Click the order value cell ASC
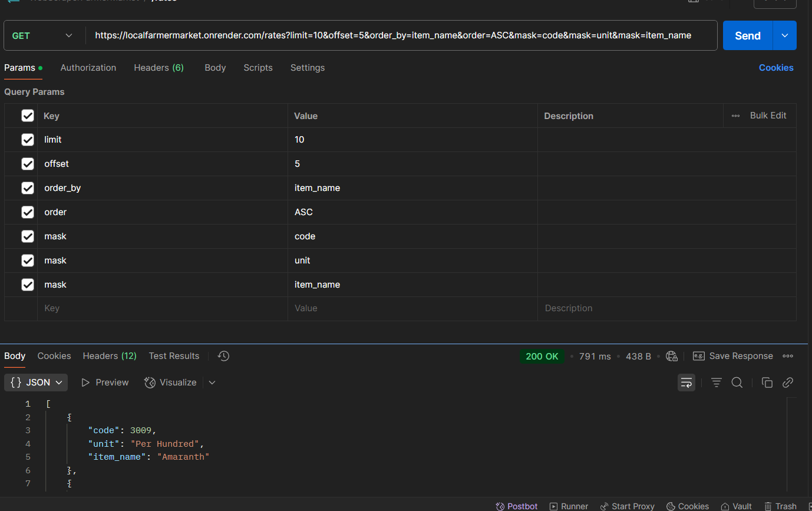 coord(412,212)
